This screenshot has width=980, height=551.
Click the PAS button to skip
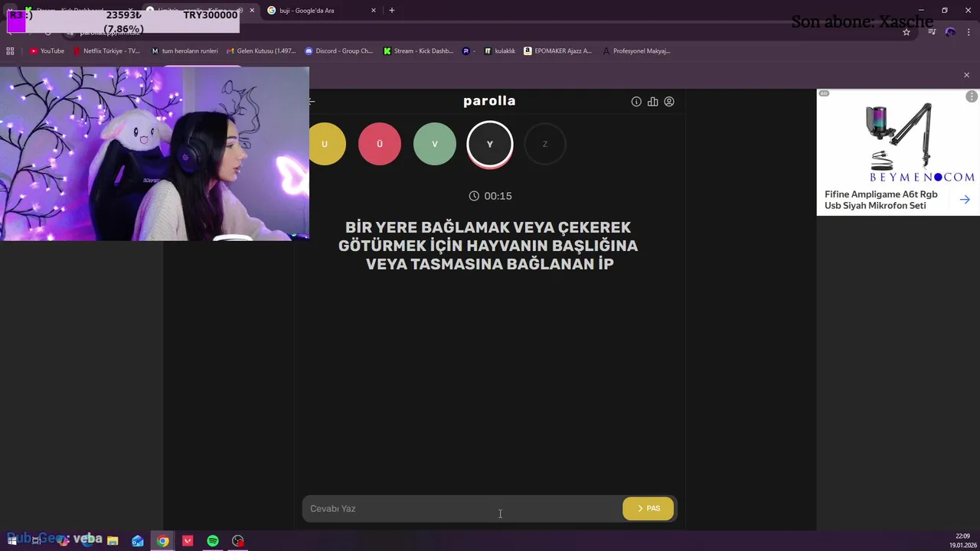click(648, 508)
